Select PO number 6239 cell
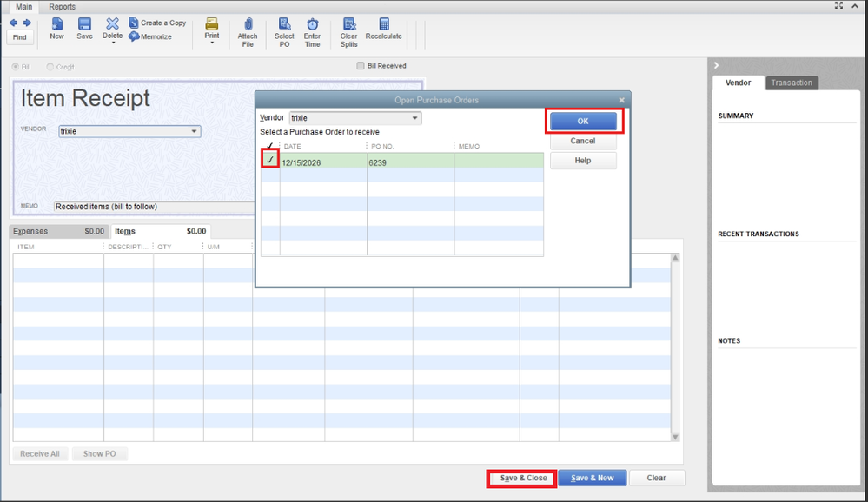The width and height of the screenshot is (868, 502). [410, 162]
